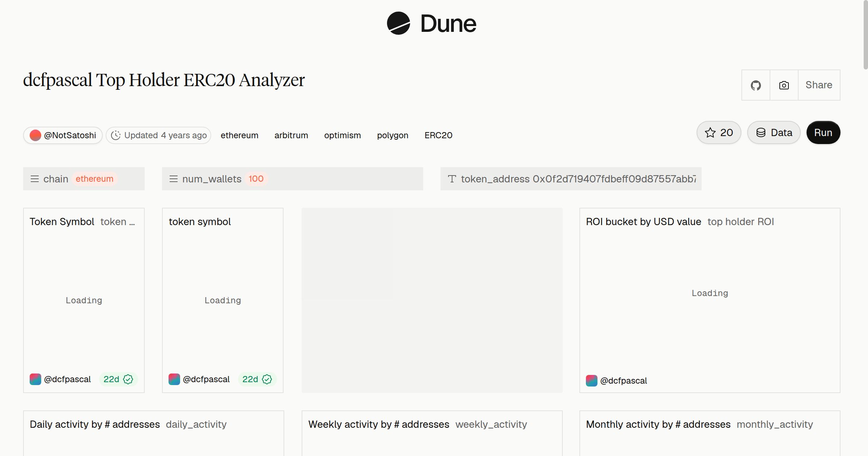Click top holder ROI query name
Viewport: 868px width, 456px height.
(x=741, y=221)
